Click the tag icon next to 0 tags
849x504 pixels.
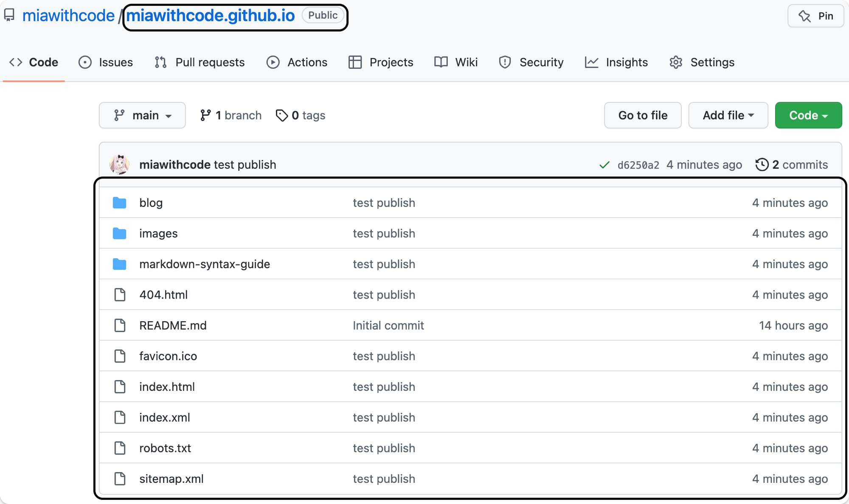281,115
